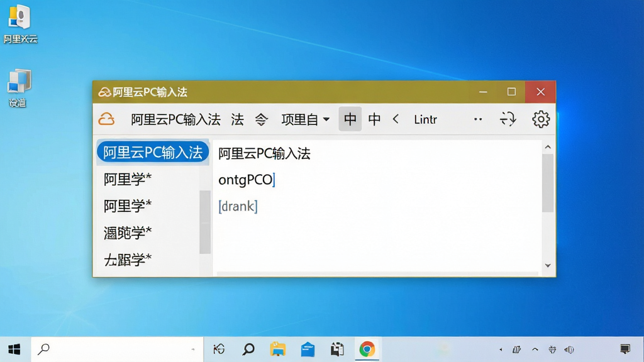Click the 法 toolbar item
The image size is (644, 362).
coord(237,119)
